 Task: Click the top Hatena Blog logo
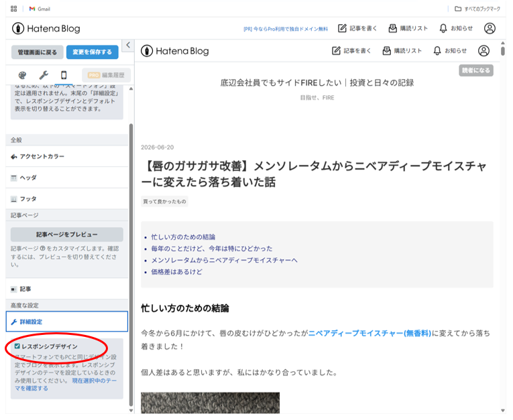click(x=46, y=28)
